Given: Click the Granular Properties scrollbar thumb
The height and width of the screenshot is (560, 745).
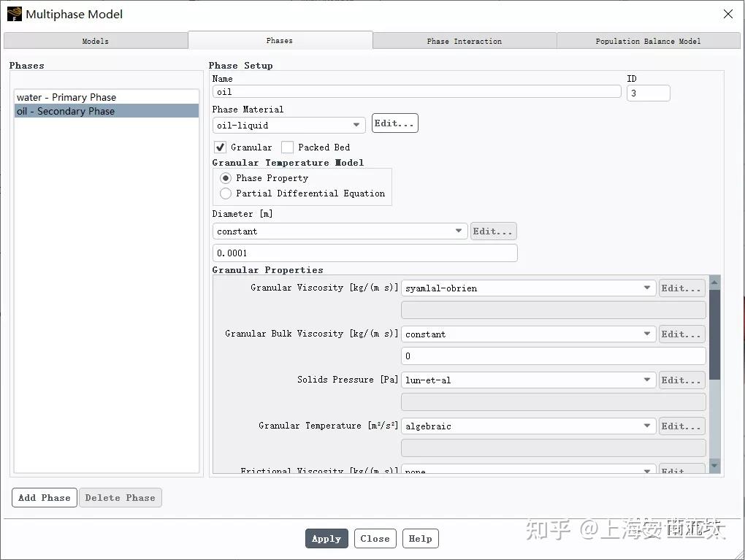Looking at the screenshot, I should pyautogui.click(x=714, y=334).
